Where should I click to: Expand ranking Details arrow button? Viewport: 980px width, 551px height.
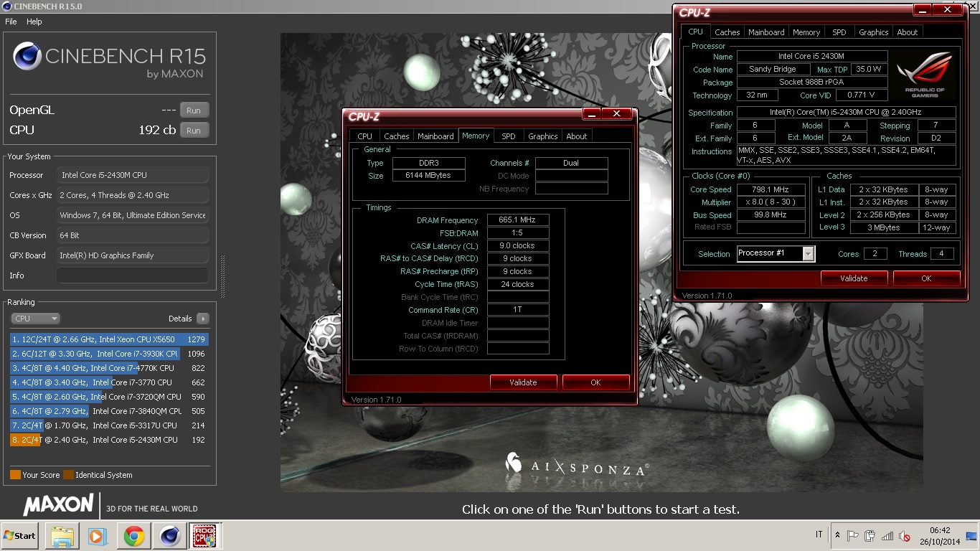pos(202,319)
